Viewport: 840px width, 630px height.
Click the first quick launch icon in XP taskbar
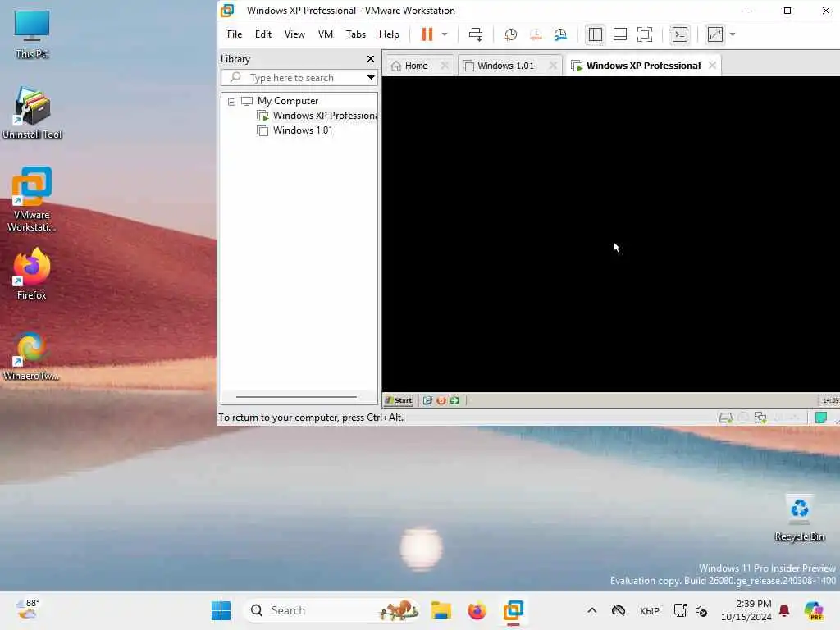click(427, 400)
